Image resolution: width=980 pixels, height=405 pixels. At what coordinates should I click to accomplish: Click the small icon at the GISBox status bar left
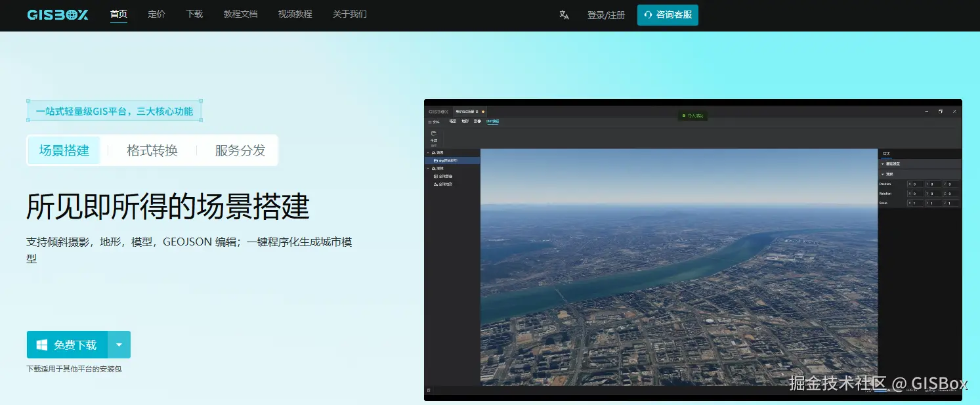tap(430, 389)
